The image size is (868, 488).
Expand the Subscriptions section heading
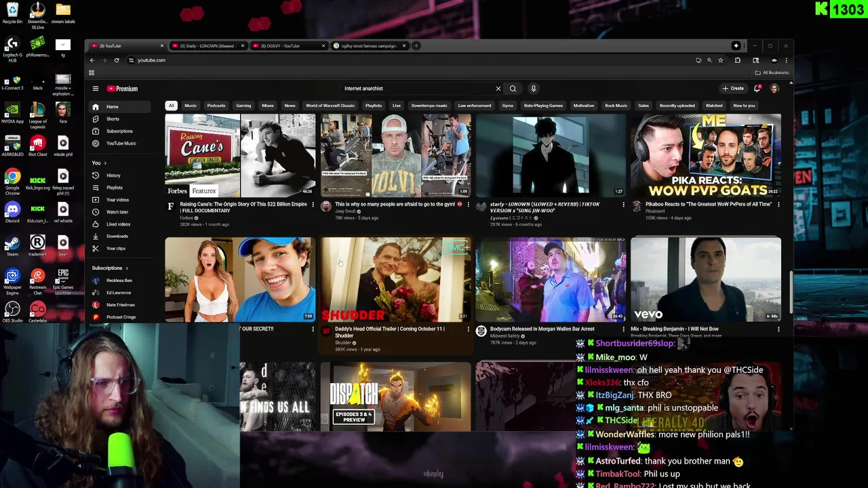tap(110, 268)
